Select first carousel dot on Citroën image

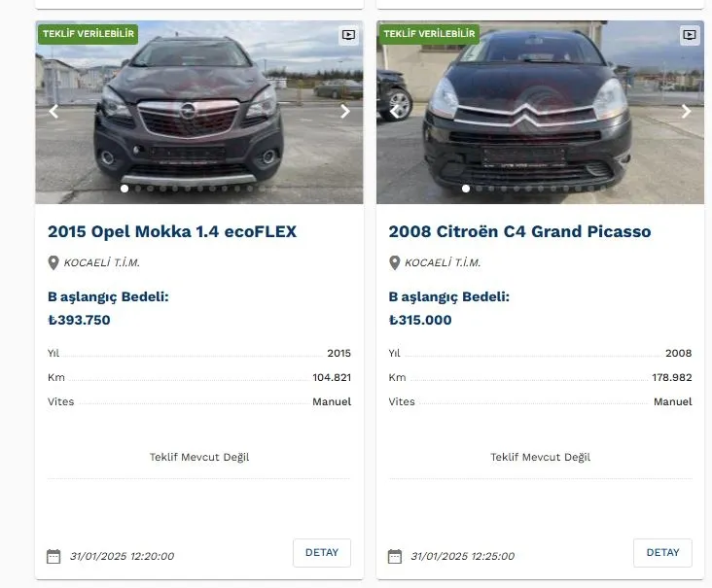click(466, 189)
